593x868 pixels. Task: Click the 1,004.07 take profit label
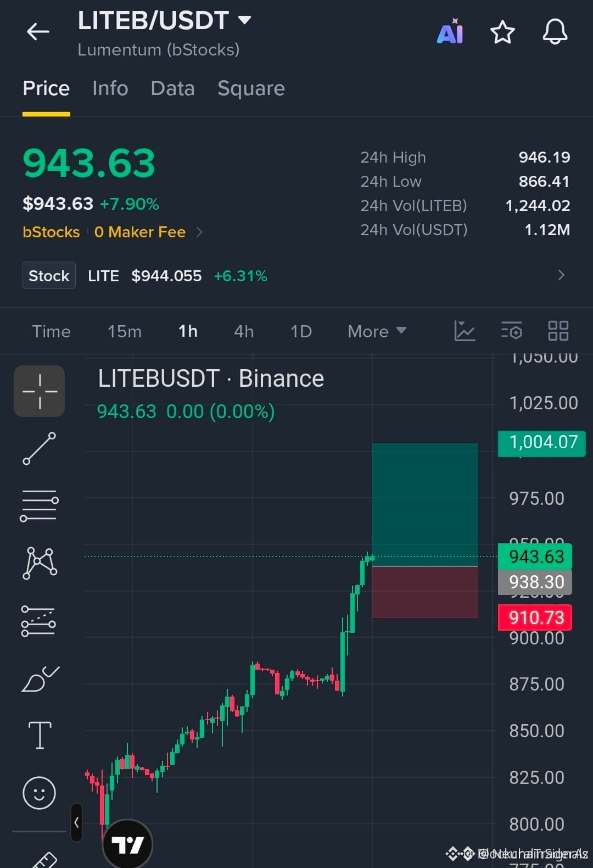542,443
